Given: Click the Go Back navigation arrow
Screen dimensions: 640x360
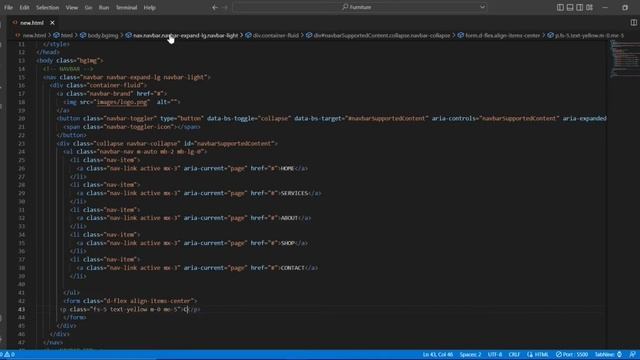Looking at the screenshot, I should pos(215,7).
